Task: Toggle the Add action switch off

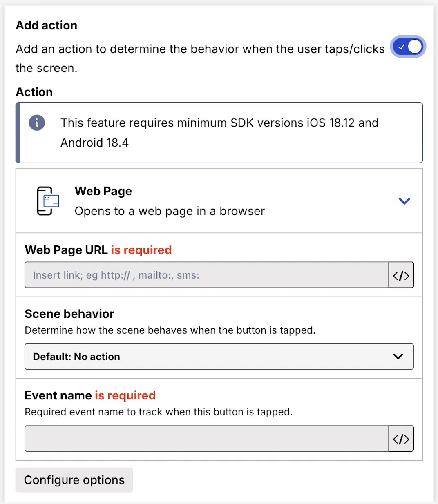Action: click(x=408, y=47)
